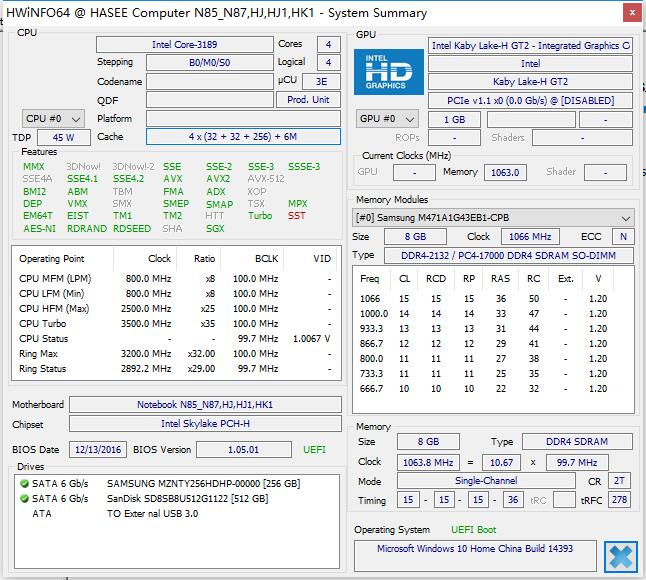Click the green check beside the Samsung drive
646x580 pixels.
pos(24,484)
